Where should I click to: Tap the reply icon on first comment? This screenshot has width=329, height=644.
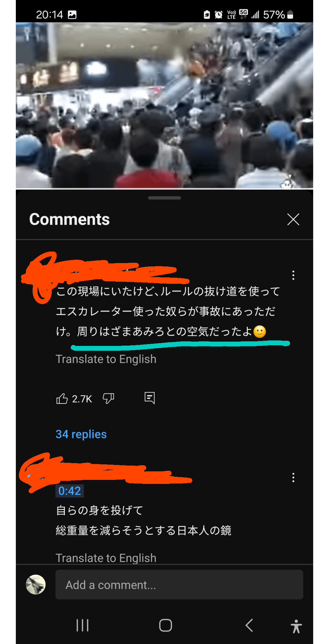[150, 398]
